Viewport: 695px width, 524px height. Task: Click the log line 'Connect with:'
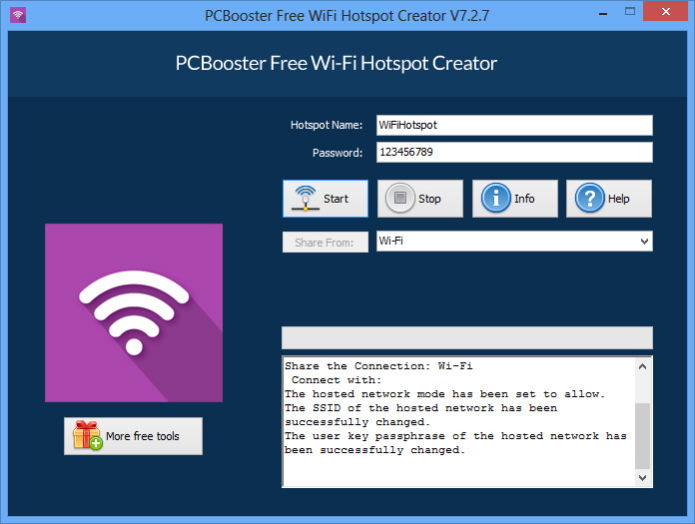[x=336, y=380]
